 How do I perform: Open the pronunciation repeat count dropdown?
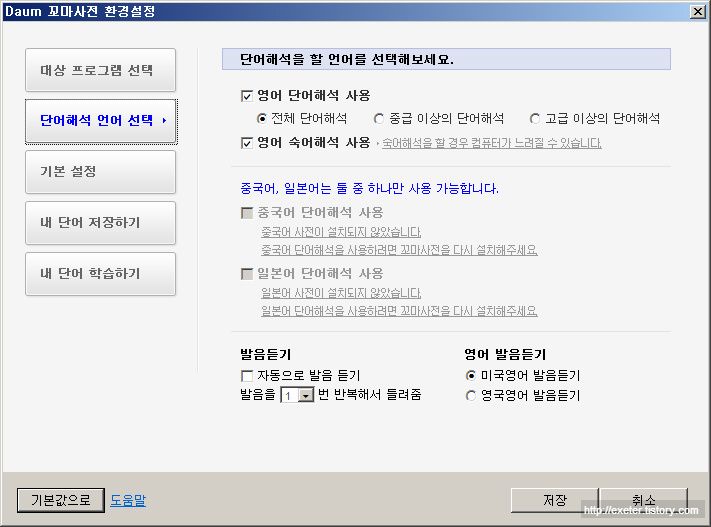coord(306,395)
